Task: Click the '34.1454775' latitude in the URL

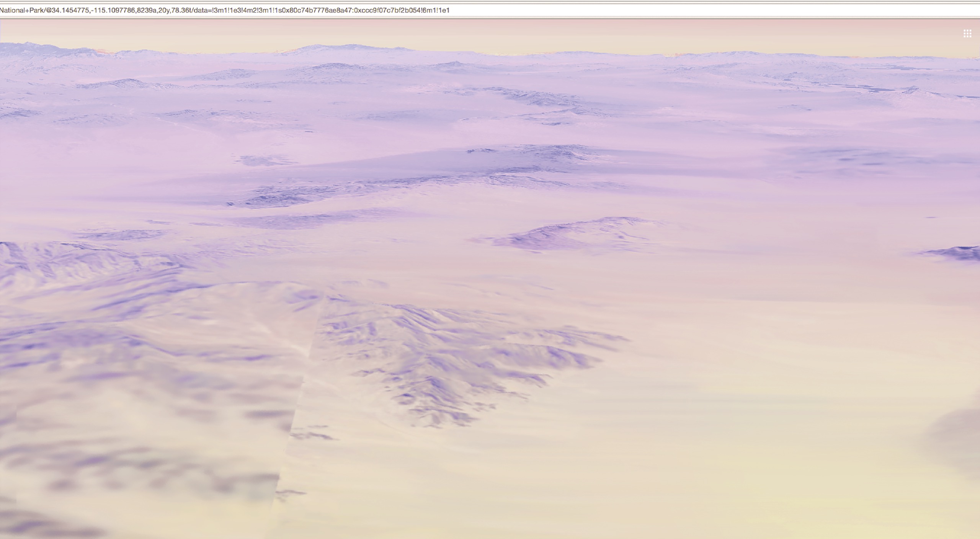Action: click(69, 10)
